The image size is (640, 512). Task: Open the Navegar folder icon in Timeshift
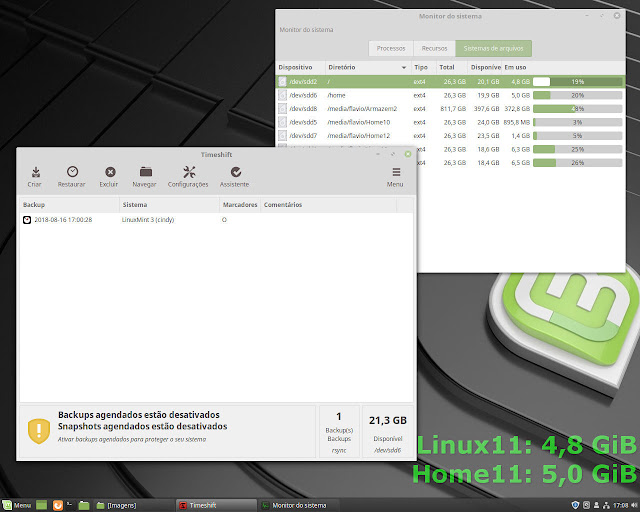click(146, 172)
